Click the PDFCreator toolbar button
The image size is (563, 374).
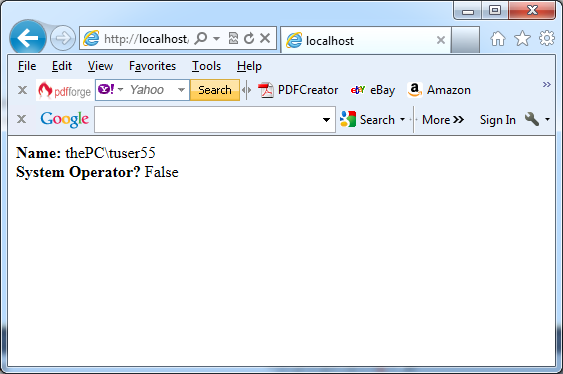click(298, 90)
